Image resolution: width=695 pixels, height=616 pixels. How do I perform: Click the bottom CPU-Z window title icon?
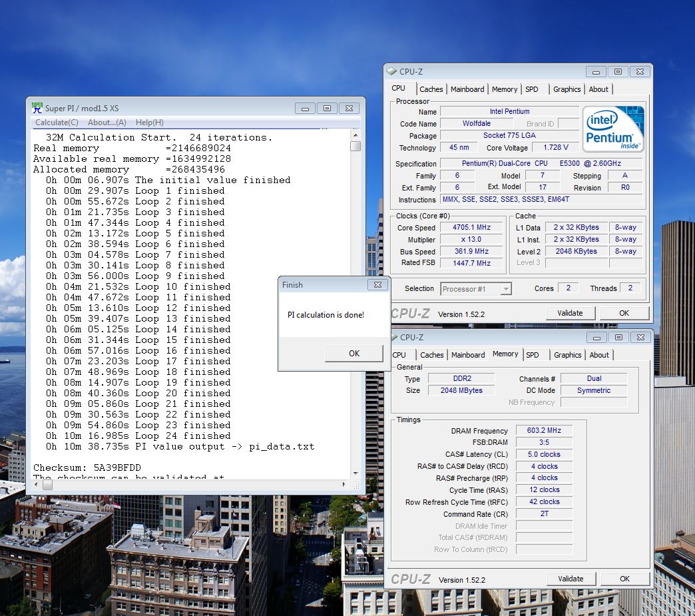coord(393,337)
